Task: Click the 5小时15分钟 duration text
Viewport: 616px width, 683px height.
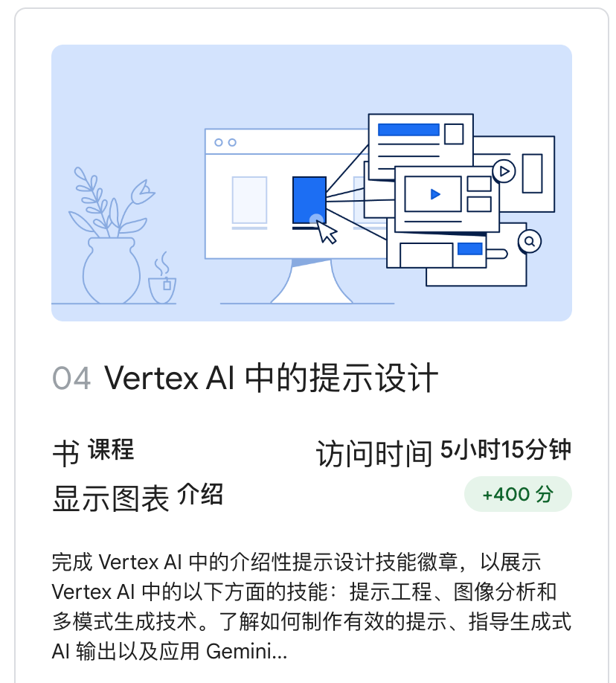Action: tap(506, 449)
